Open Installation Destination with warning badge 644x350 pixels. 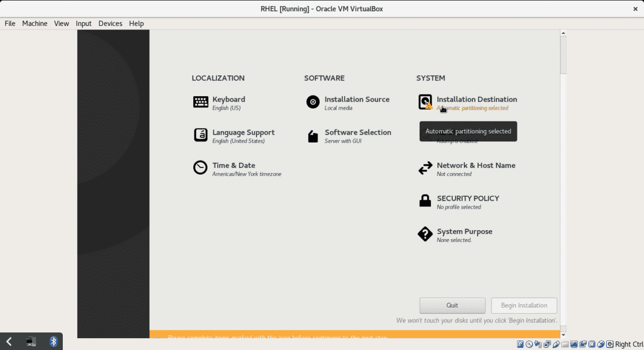click(x=467, y=103)
